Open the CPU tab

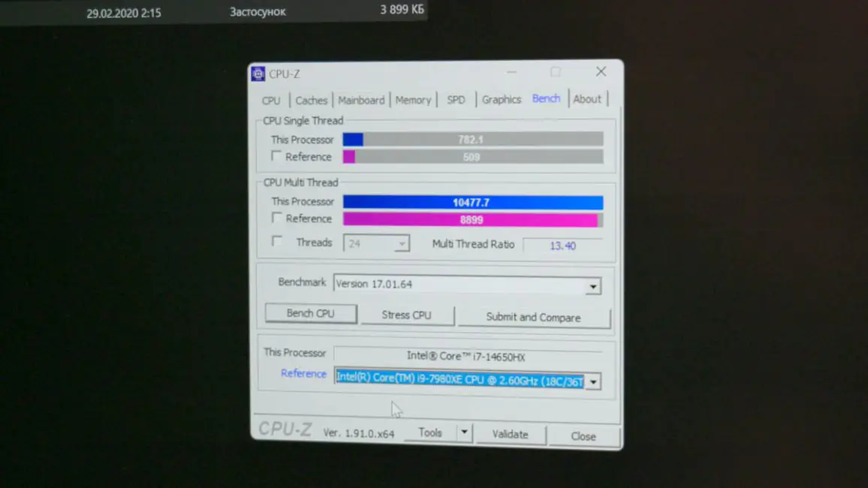tap(271, 101)
